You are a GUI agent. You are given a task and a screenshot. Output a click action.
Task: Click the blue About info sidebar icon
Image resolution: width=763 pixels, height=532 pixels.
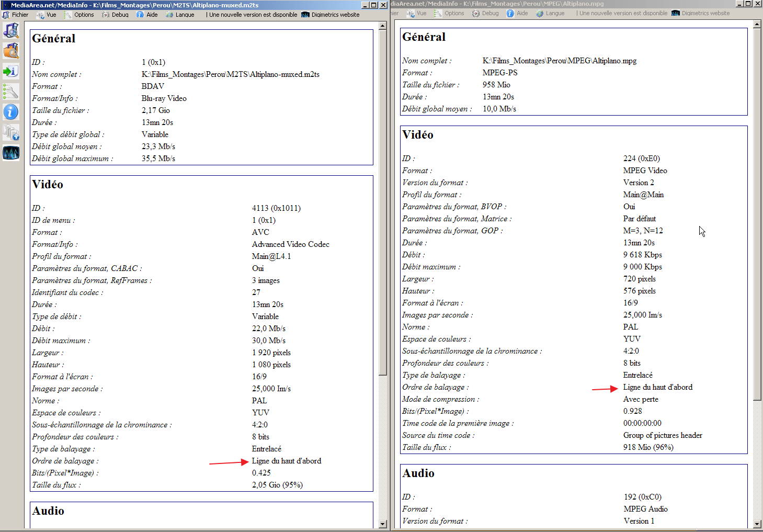[x=11, y=112]
